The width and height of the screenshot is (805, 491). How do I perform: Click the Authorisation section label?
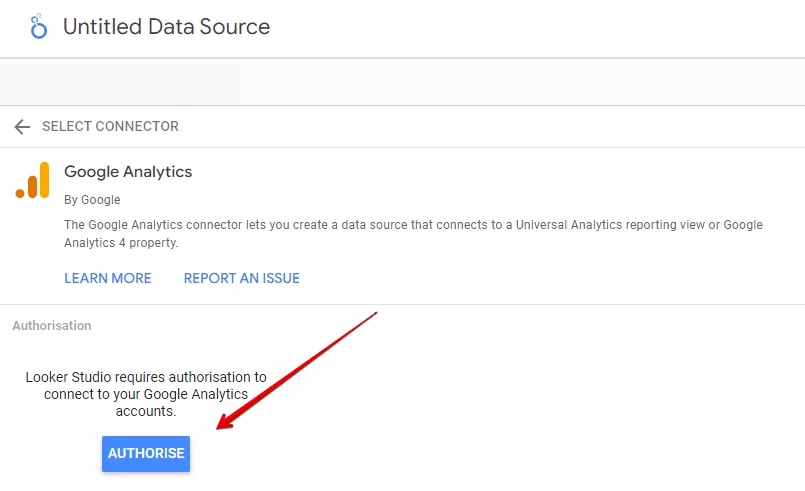(x=52, y=326)
